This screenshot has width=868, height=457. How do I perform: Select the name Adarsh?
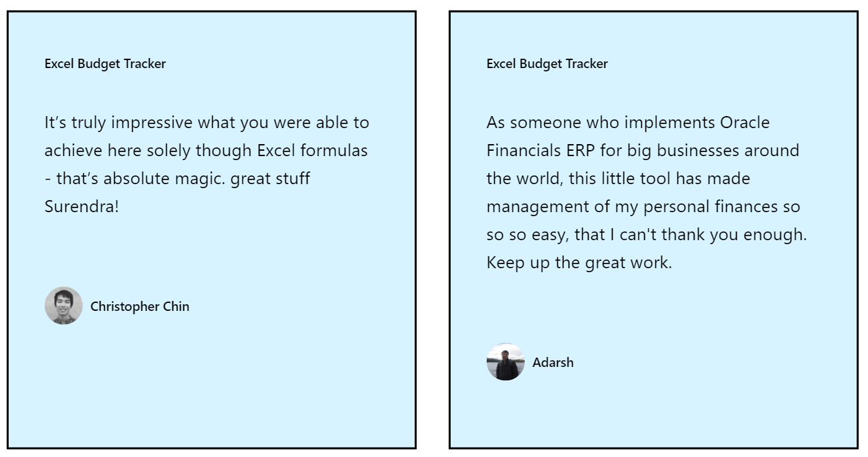click(x=553, y=363)
